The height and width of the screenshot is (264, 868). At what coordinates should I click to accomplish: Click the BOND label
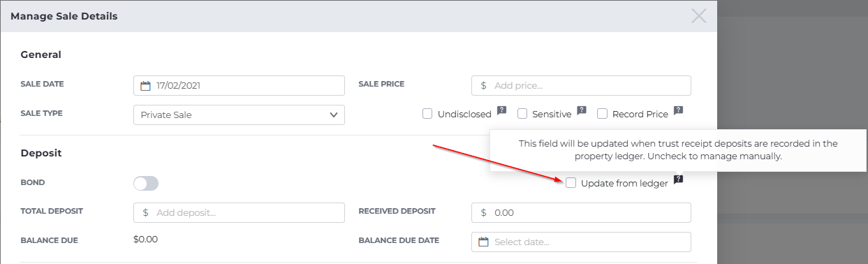point(32,182)
